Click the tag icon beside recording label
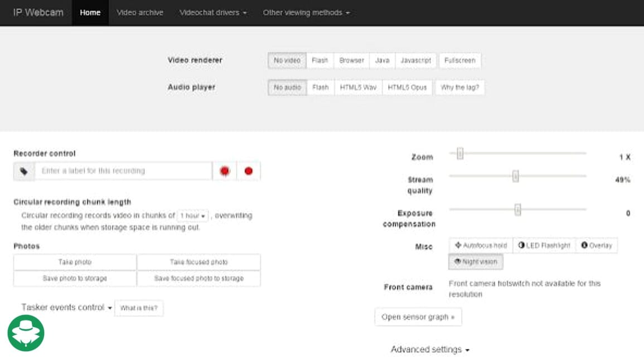Image resolution: width=644 pixels, height=359 pixels. 24,171
